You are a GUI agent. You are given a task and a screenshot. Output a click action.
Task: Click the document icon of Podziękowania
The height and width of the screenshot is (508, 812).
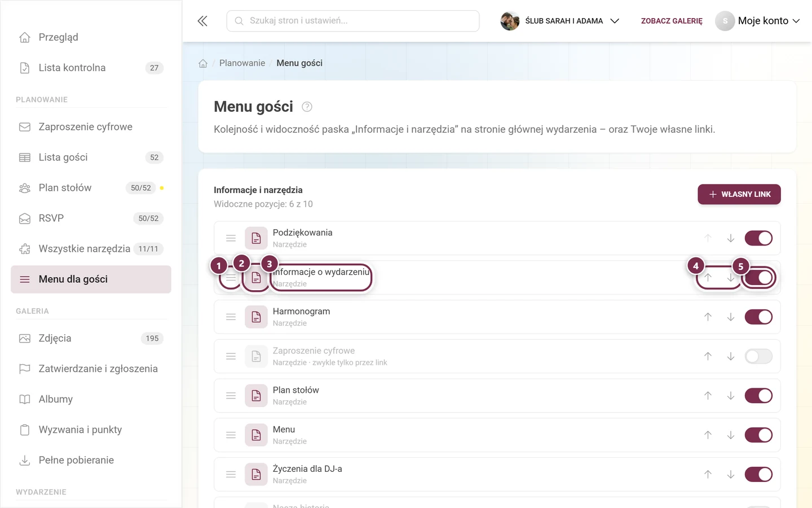256,238
